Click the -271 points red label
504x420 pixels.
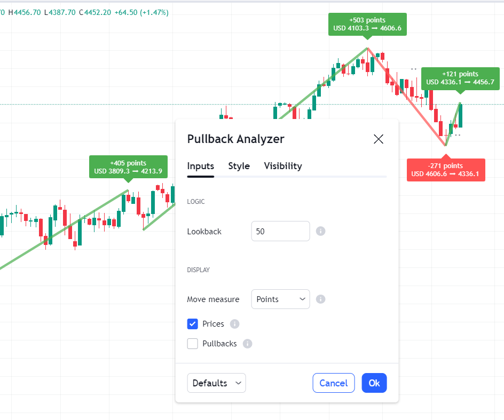pos(446,170)
